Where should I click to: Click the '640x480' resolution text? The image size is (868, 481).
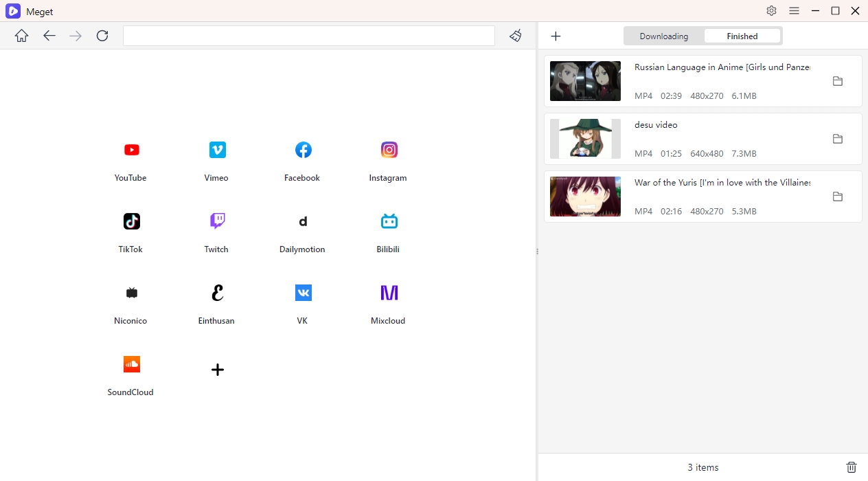pos(707,154)
